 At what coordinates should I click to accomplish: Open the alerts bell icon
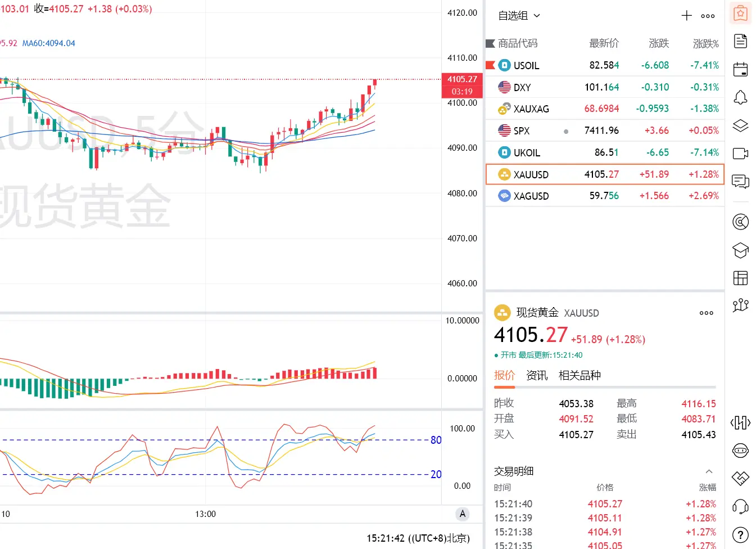740,97
